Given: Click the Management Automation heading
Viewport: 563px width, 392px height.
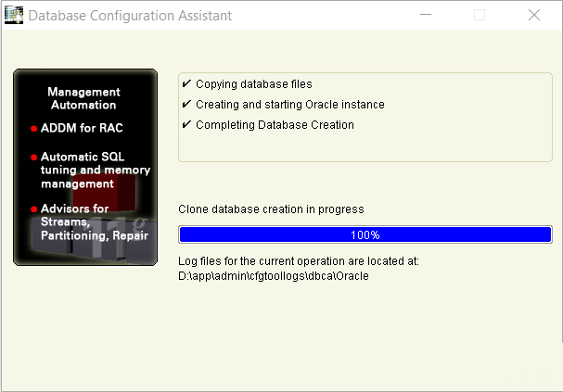Looking at the screenshot, I should pos(83,99).
